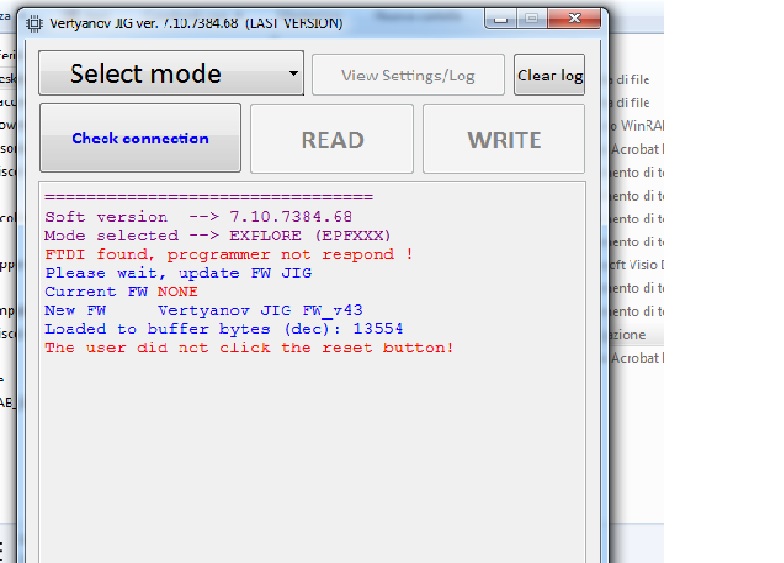Click 'WinRAR' entry in background file list
The height and width of the screenshot is (563, 784).
(x=638, y=126)
